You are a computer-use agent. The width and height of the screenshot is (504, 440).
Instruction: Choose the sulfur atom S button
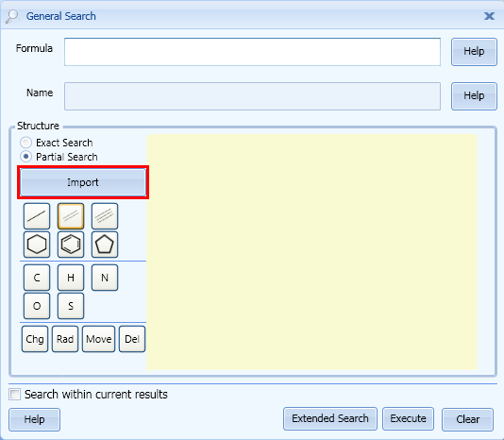[71, 306]
